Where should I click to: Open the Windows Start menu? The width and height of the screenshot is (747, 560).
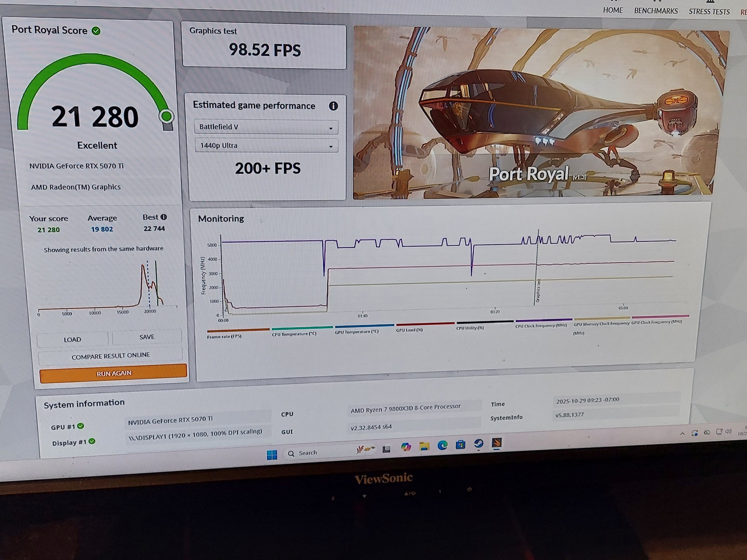[x=272, y=455]
